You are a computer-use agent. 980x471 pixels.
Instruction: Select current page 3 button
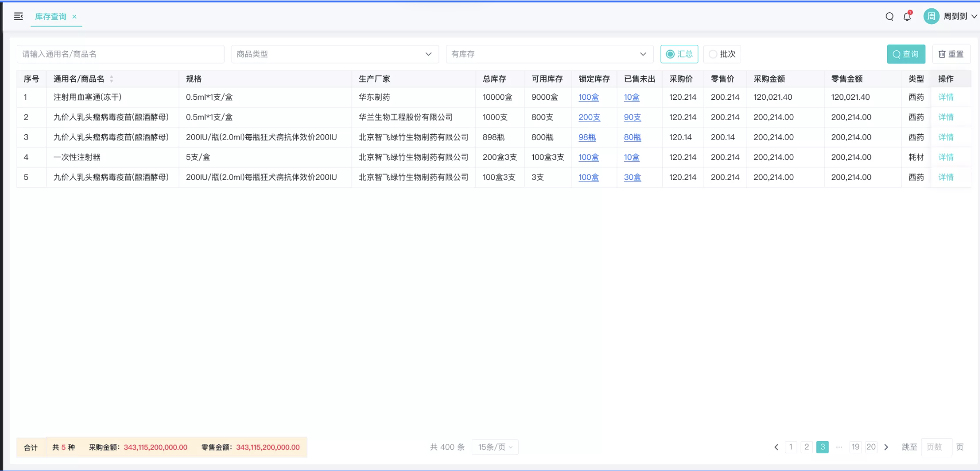coord(822,447)
